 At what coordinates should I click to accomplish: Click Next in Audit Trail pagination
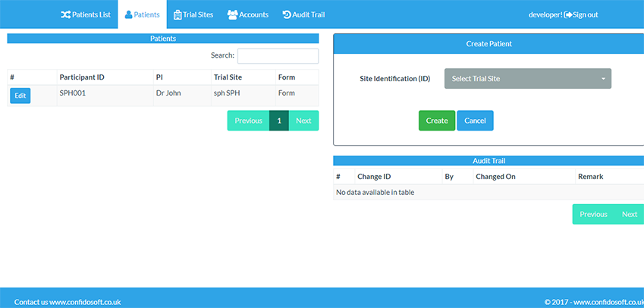pyautogui.click(x=629, y=214)
